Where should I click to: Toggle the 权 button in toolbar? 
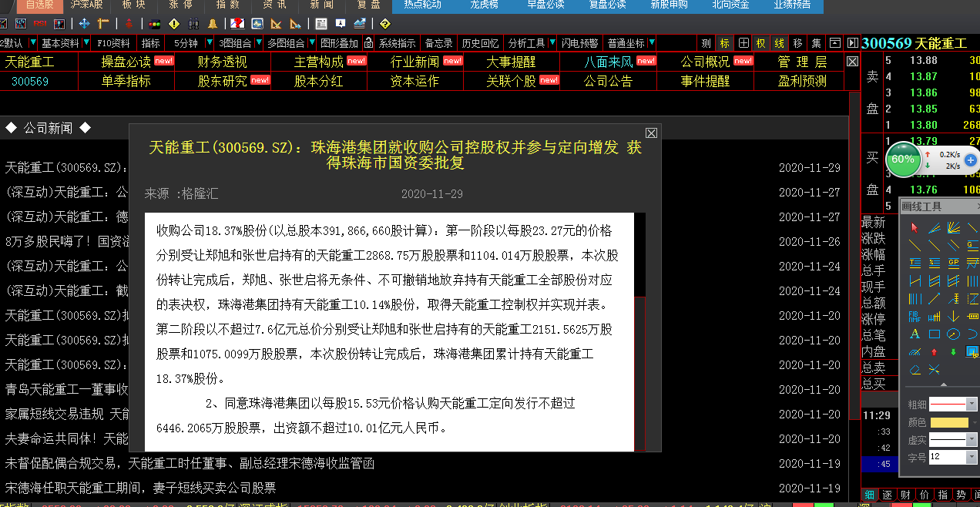(x=761, y=42)
